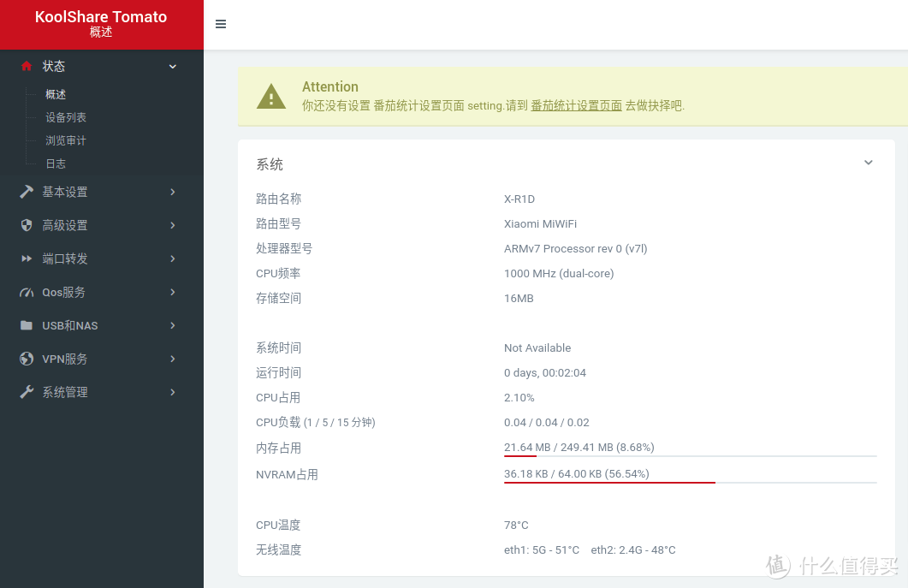Expand the 系统管理 submenu arrow
The width and height of the screenshot is (908, 588).
coord(173,392)
